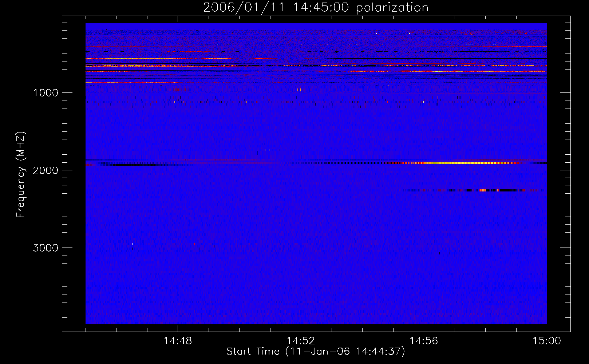The height and width of the screenshot is (364, 589).
Task: Click the 14:52 time tick label
Action: [301, 341]
